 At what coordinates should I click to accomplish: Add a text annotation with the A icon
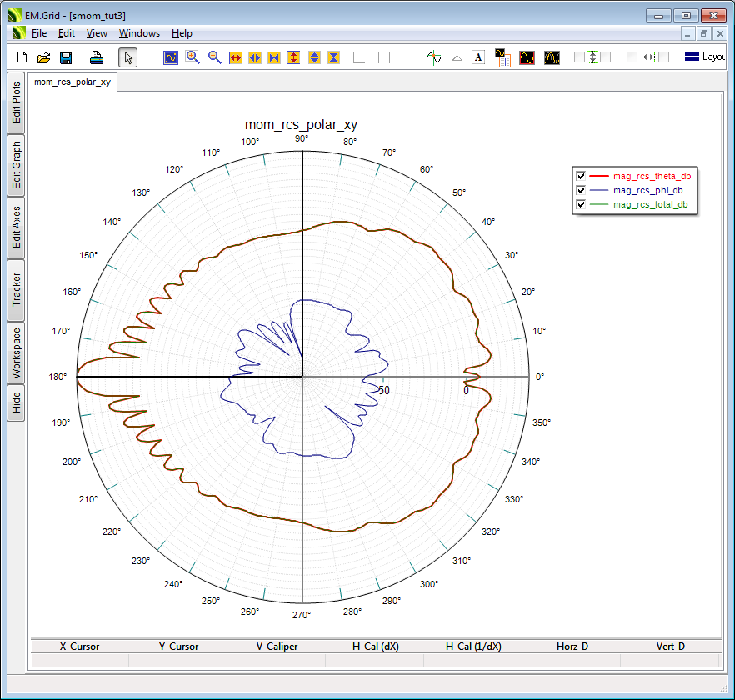click(478, 57)
